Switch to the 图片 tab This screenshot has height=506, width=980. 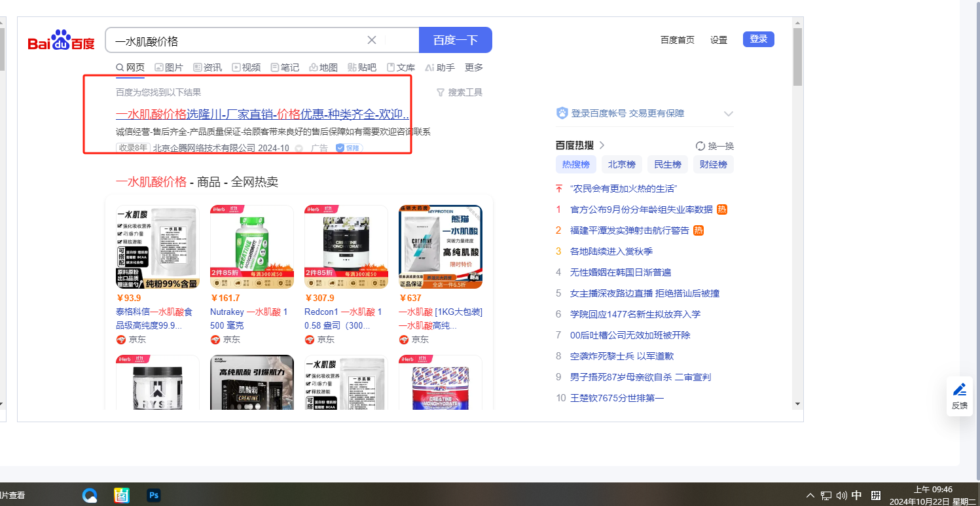point(169,67)
